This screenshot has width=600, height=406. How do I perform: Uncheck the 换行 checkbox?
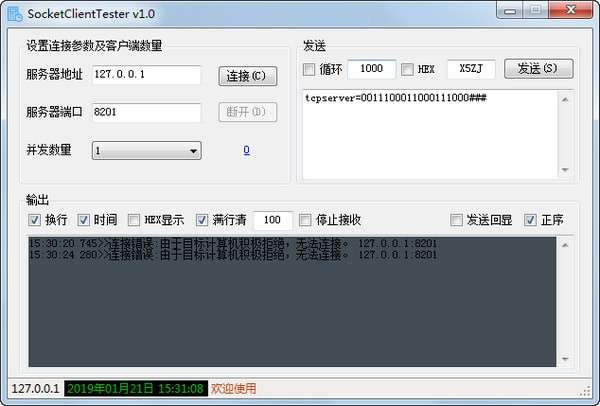[x=34, y=220]
